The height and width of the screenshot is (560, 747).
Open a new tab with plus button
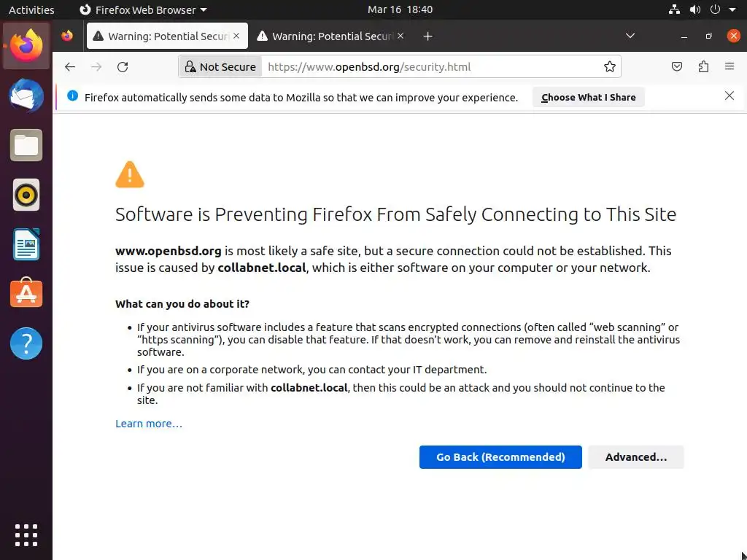[427, 36]
